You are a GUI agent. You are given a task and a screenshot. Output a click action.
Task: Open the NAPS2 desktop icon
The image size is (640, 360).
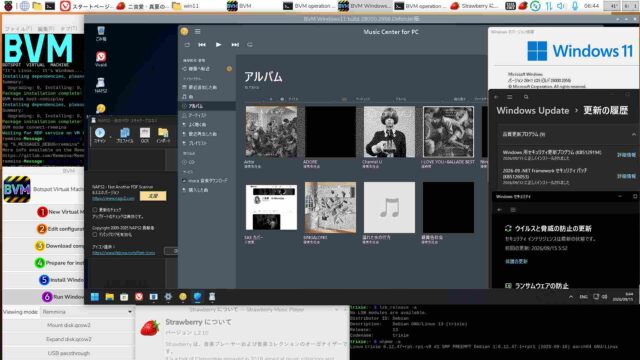[x=101, y=85]
